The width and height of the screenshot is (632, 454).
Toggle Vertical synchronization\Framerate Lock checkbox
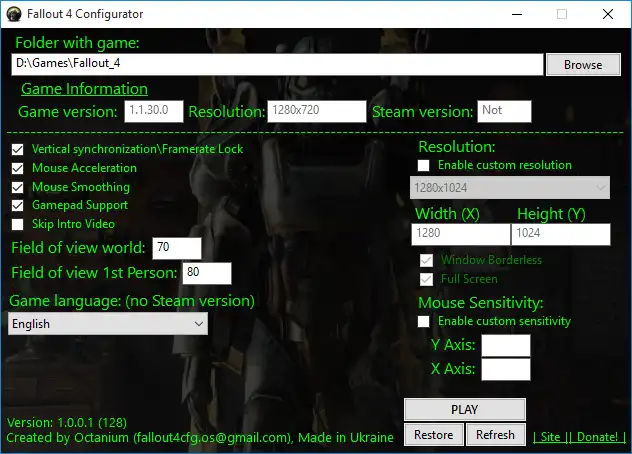[18, 150]
